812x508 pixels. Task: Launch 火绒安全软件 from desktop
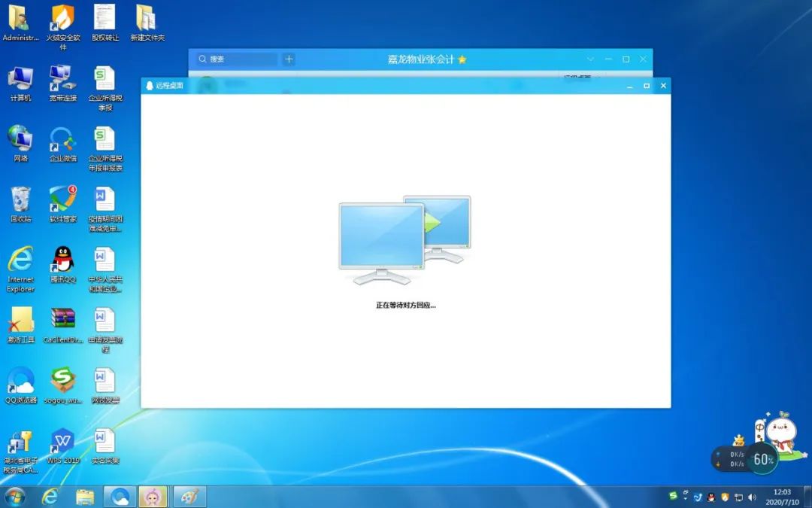pyautogui.click(x=63, y=27)
